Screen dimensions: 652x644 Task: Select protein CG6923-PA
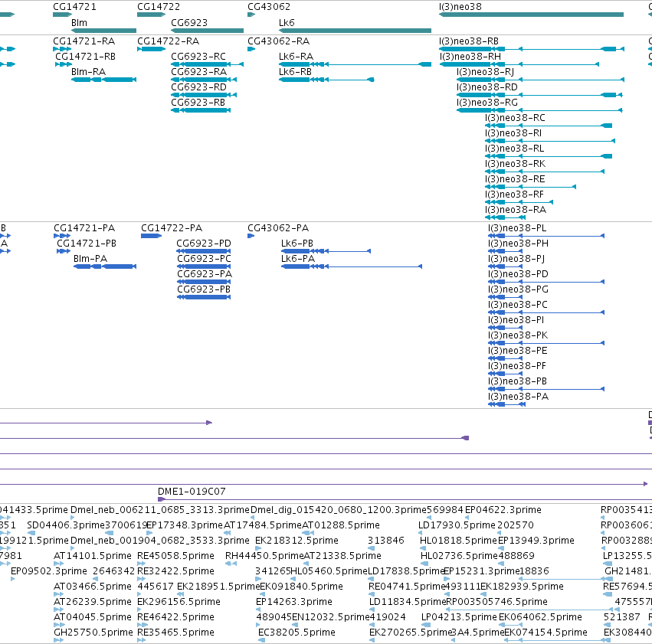pos(205,274)
